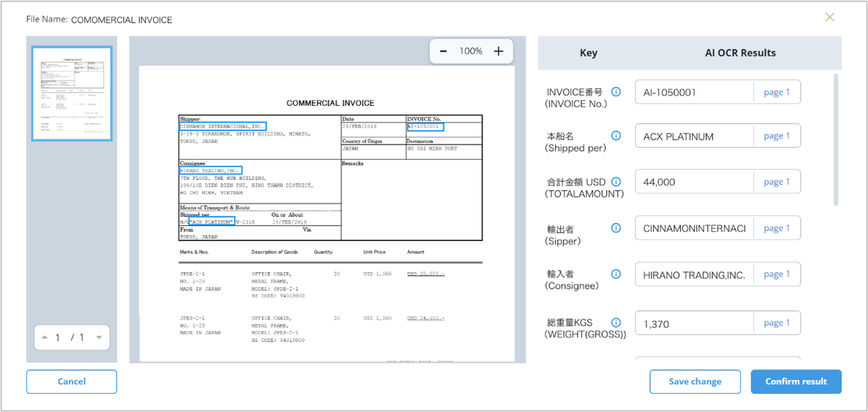Viewport: 868px width, 412px height.
Task: Click the JAPAN country of origin cell
Action: pyautogui.click(x=350, y=149)
